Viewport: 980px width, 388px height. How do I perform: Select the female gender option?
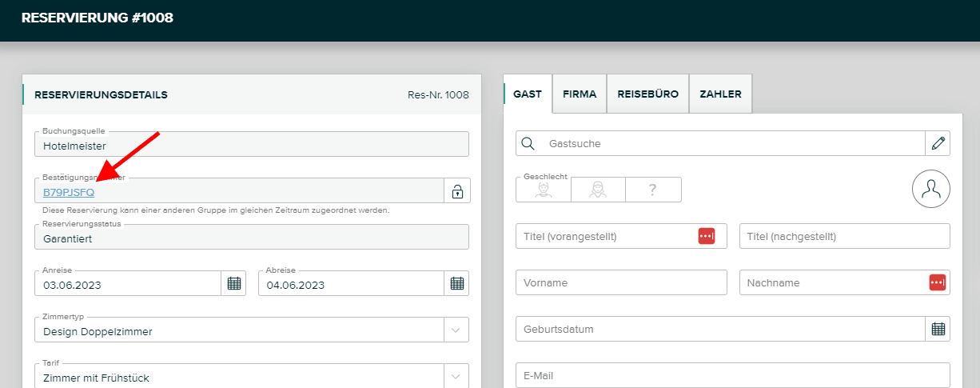pyautogui.click(x=597, y=190)
